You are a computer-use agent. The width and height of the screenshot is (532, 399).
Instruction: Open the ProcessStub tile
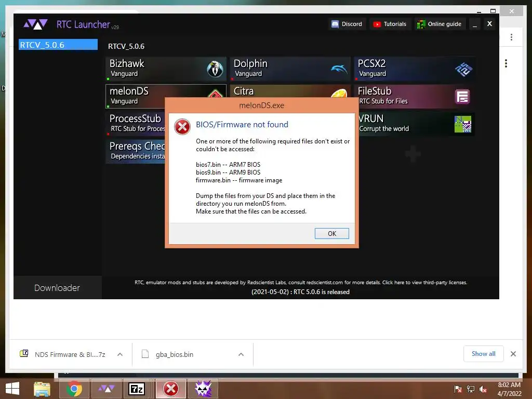(136, 124)
